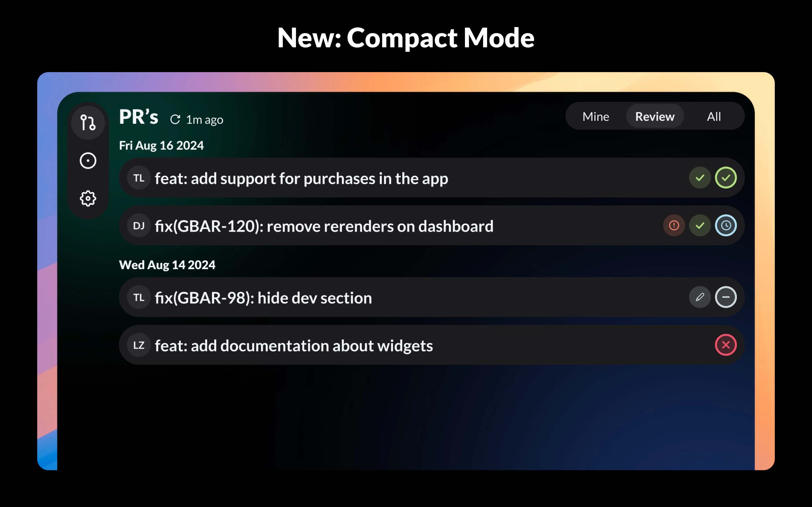Open the 'fix(GBAR-98): hide dev section' PR
Screen dimensions: 812x507
click(263, 297)
